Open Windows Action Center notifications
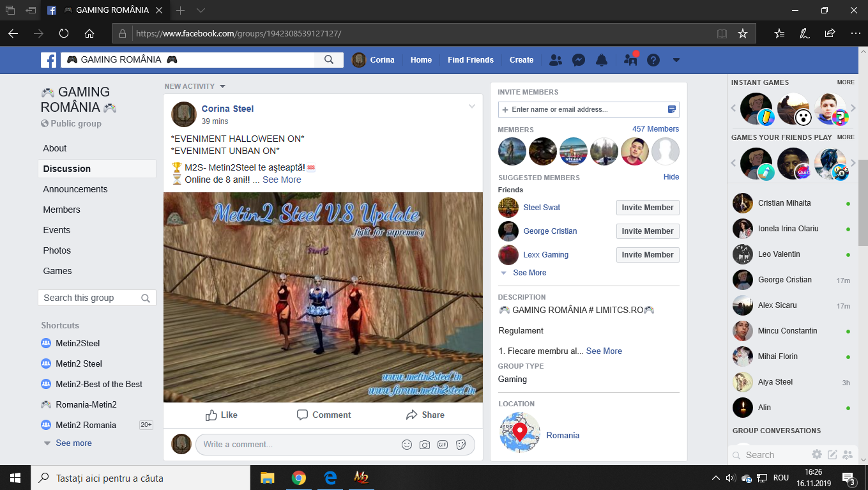Image resolution: width=868 pixels, height=490 pixels. click(x=849, y=478)
